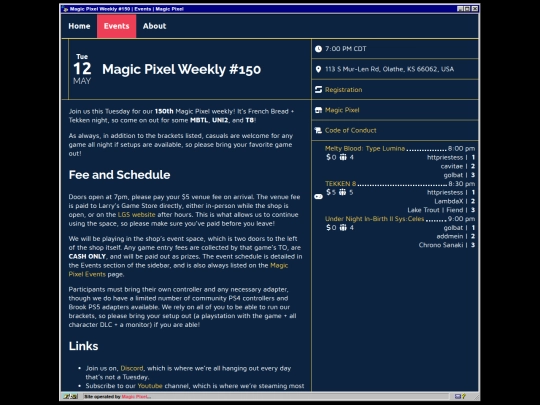Click the 113 S Mur-Len Rd address
Screen dimensions: 540x405
[x=389, y=69]
